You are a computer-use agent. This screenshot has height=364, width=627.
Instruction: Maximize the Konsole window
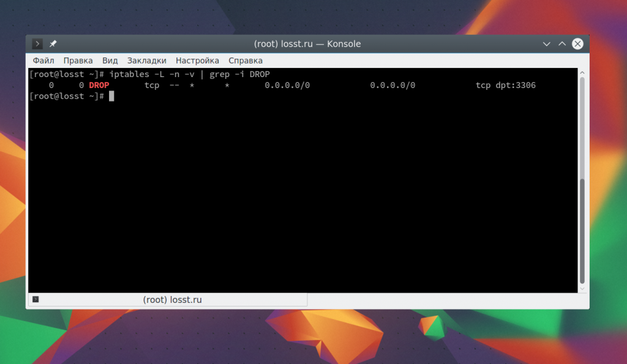point(562,44)
